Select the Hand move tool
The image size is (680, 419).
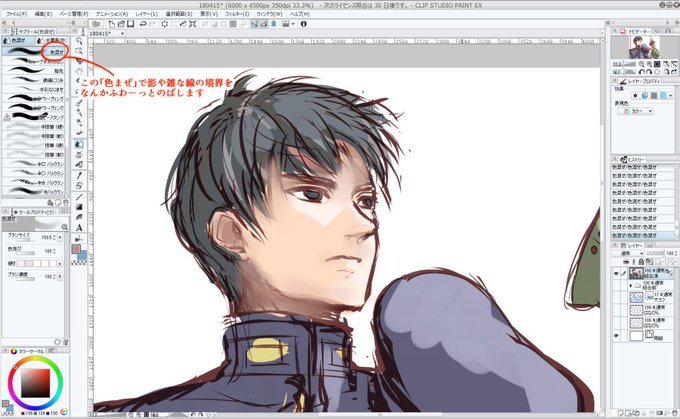click(79, 71)
